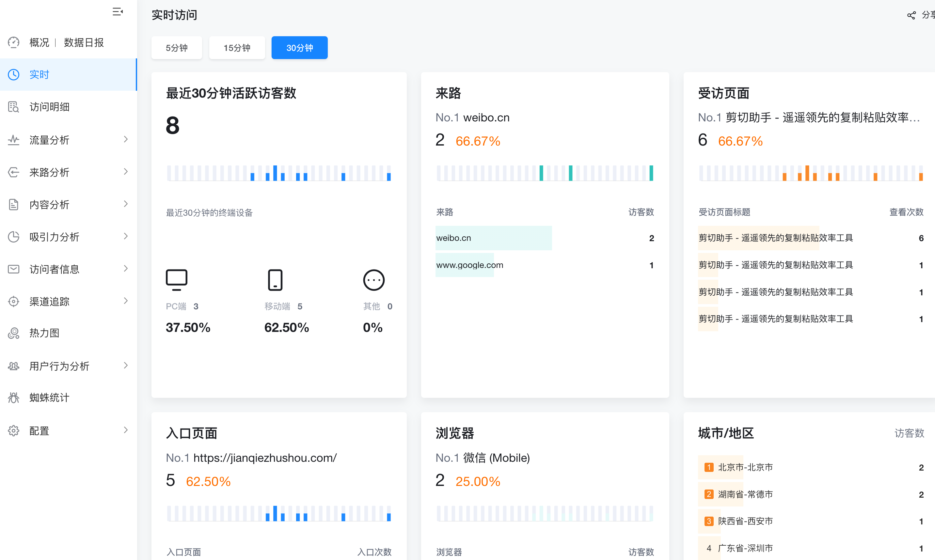The width and height of the screenshot is (935, 560).
Task: Click the PC端 monitor device icon
Action: [176, 280]
